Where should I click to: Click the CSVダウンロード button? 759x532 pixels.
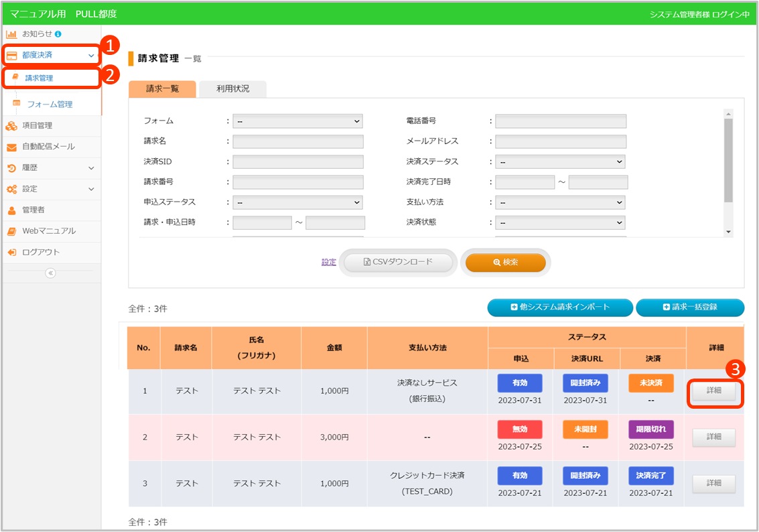coord(398,262)
